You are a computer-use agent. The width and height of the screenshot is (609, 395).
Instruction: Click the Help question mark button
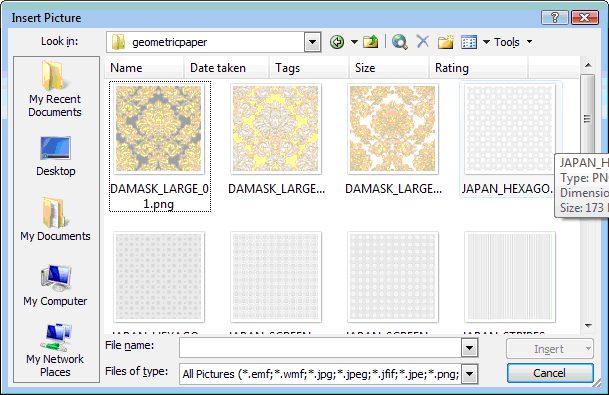tap(554, 17)
